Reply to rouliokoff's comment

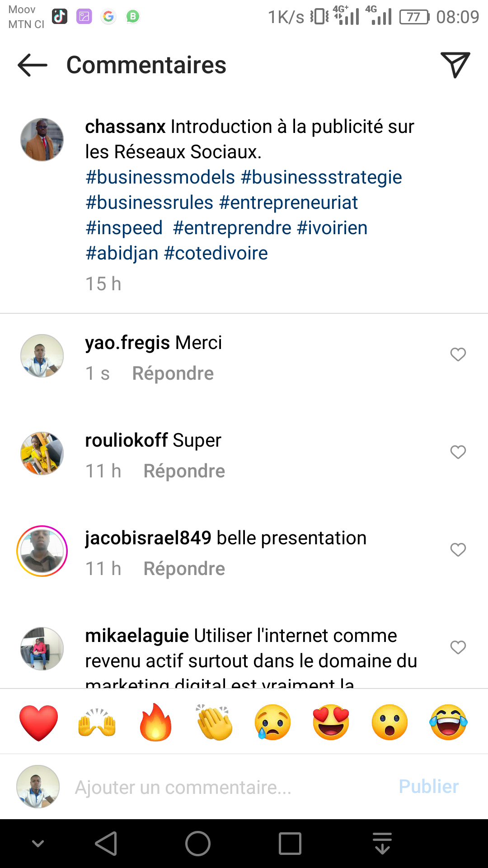[x=184, y=471]
